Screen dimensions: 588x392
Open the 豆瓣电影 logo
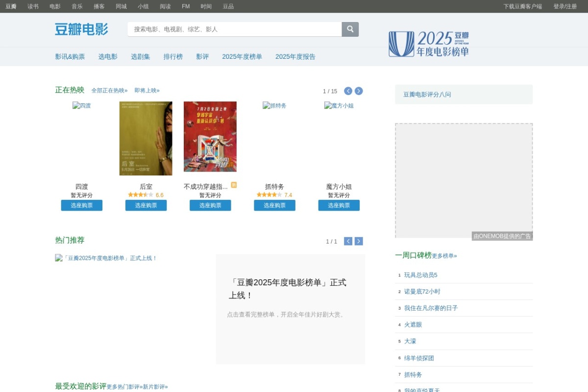coord(81,29)
